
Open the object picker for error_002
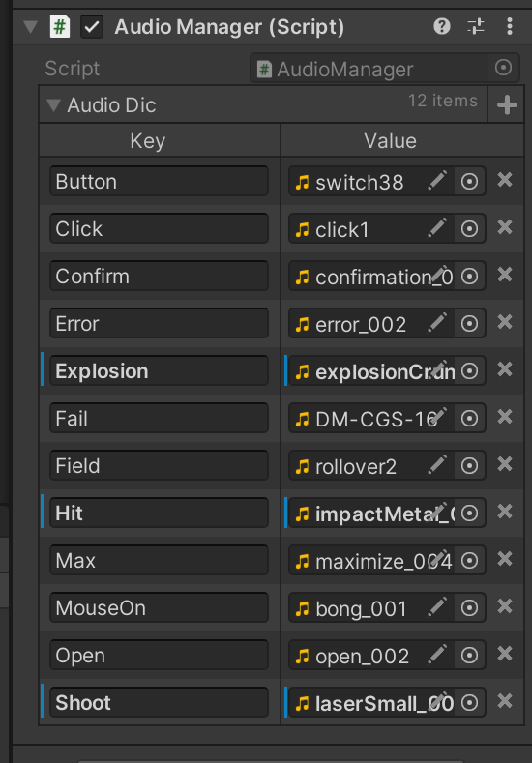point(470,324)
